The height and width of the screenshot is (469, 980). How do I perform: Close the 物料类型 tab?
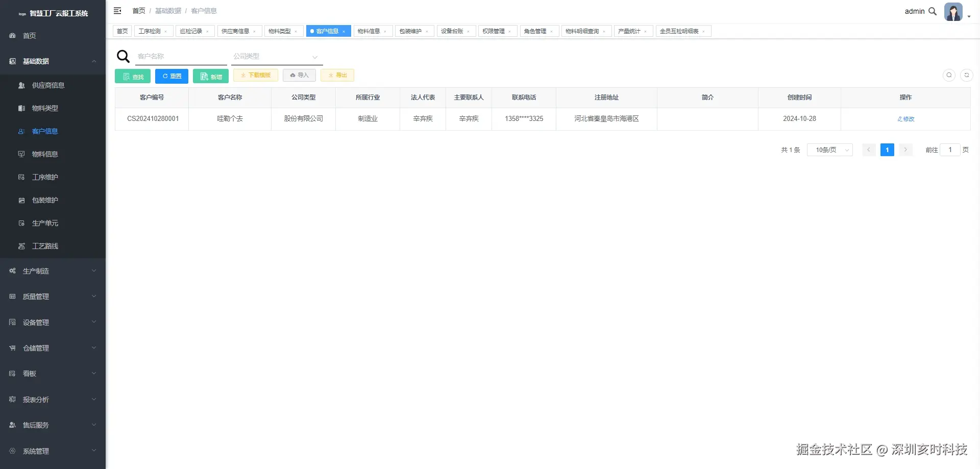pos(296,32)
